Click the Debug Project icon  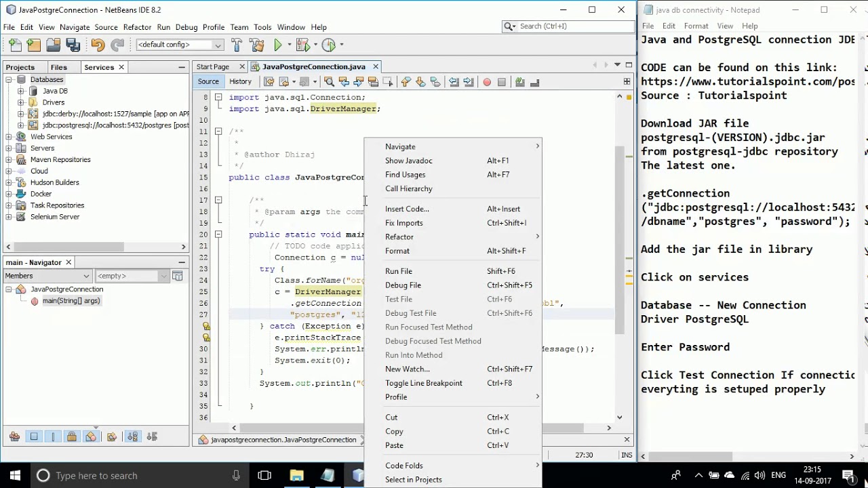click(x=302, y=45)
